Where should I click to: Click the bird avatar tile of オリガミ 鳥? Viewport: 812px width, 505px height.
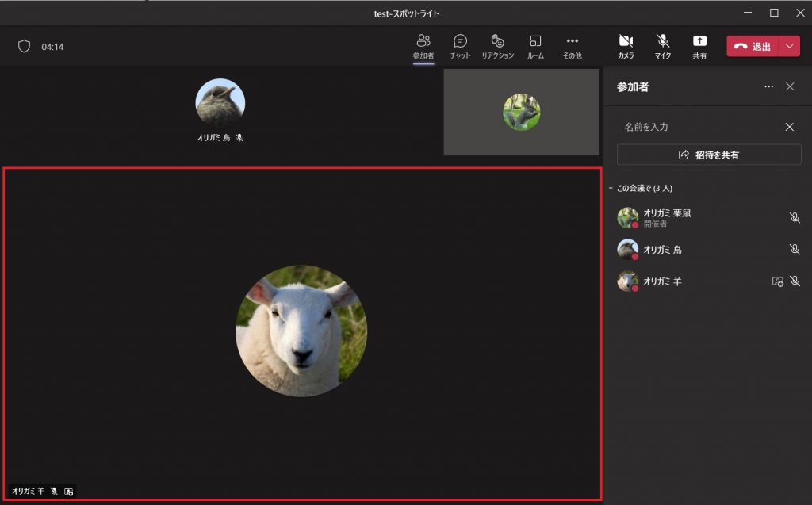[x=220, y=104]
